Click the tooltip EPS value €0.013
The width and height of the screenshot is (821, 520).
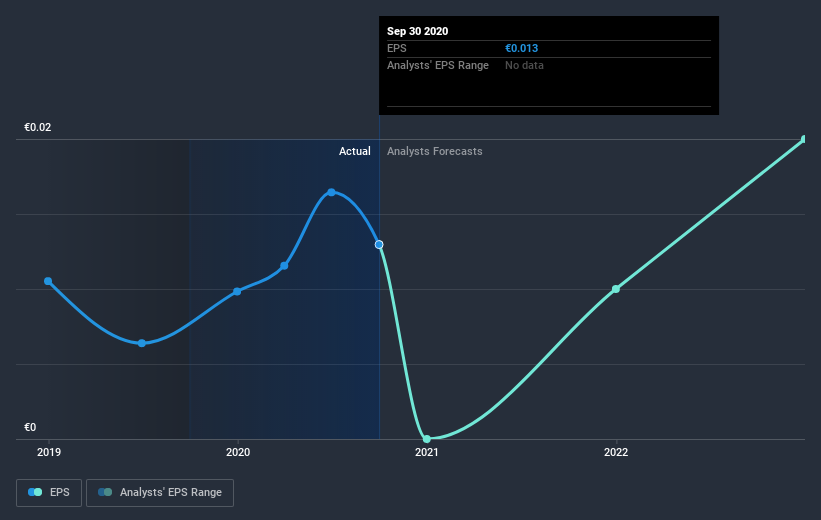pyautogui.click(x=522, y=48)
